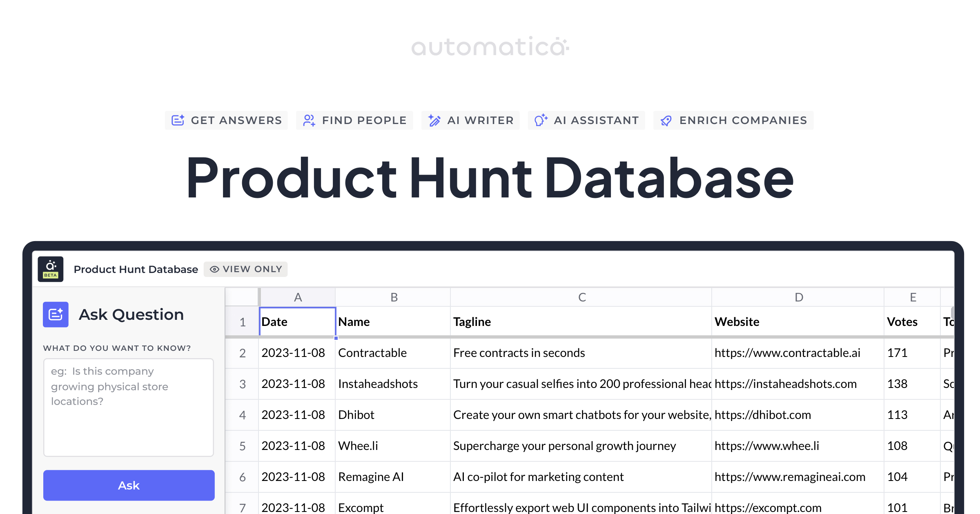Click the Votes header cell
The image size is (980, 514).
pos(913,322)
